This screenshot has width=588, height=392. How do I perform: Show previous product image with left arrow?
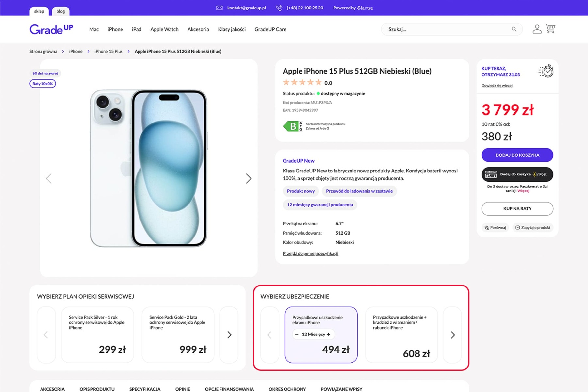tap(49, 178)
